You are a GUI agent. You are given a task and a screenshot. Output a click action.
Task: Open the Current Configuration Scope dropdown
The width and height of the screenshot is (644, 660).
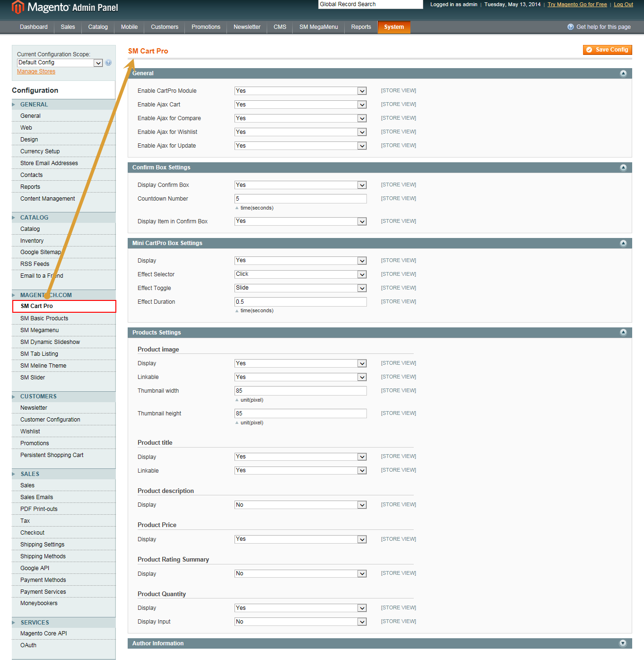coord(60,62)
